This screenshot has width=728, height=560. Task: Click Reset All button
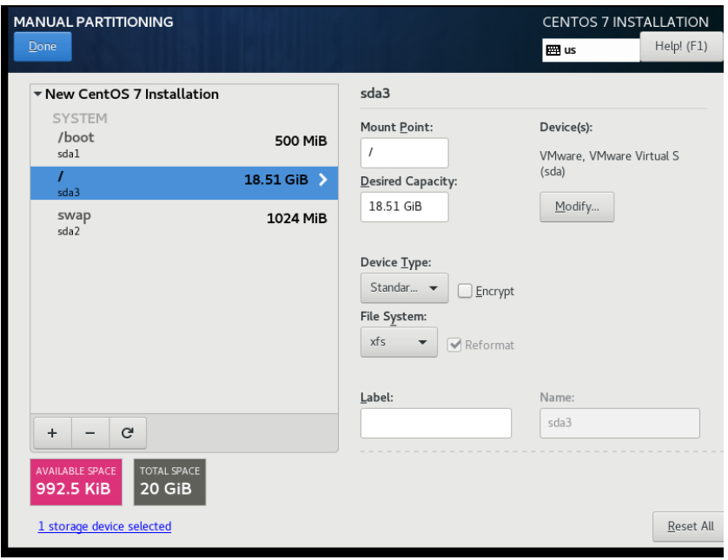click(690, 526)
